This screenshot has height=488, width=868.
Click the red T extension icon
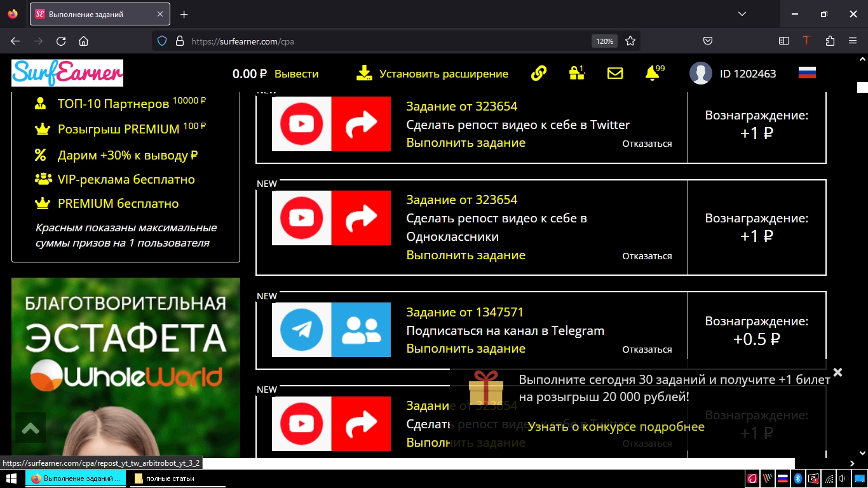[806, 41]
